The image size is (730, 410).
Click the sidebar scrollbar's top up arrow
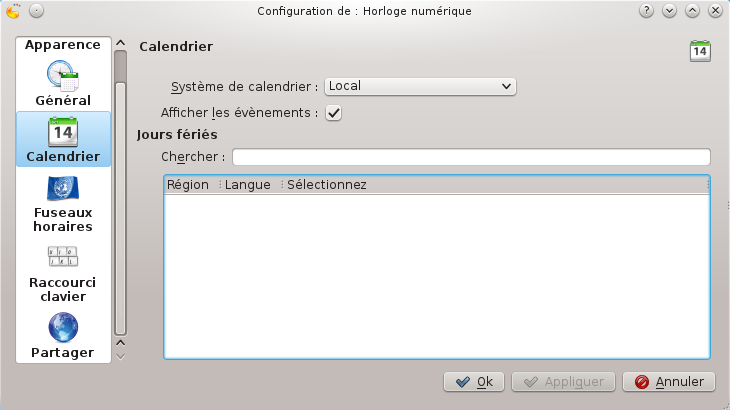pyautogui.click(x=121, y=43)
